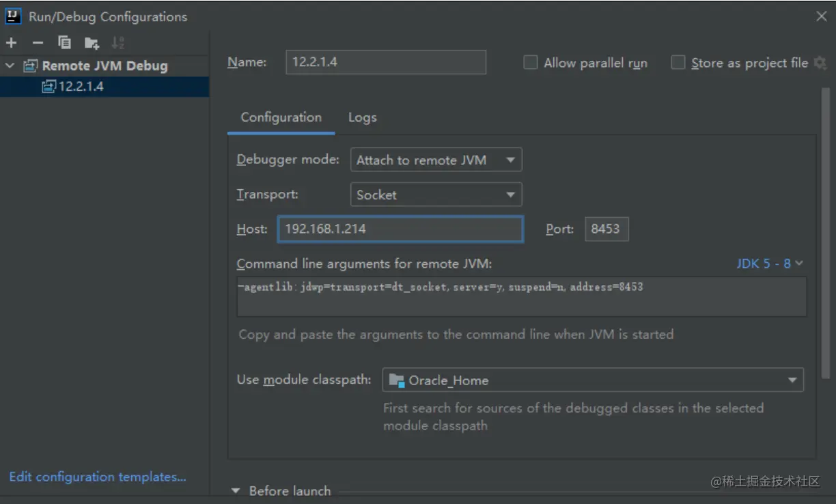Enable the Allow parallel run checkbox
The width and height of the screenshot is (836, 504).
pos(531,63)
